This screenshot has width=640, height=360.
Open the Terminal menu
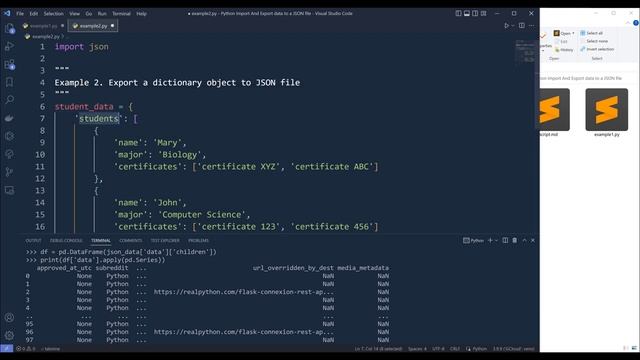[121, 13]
